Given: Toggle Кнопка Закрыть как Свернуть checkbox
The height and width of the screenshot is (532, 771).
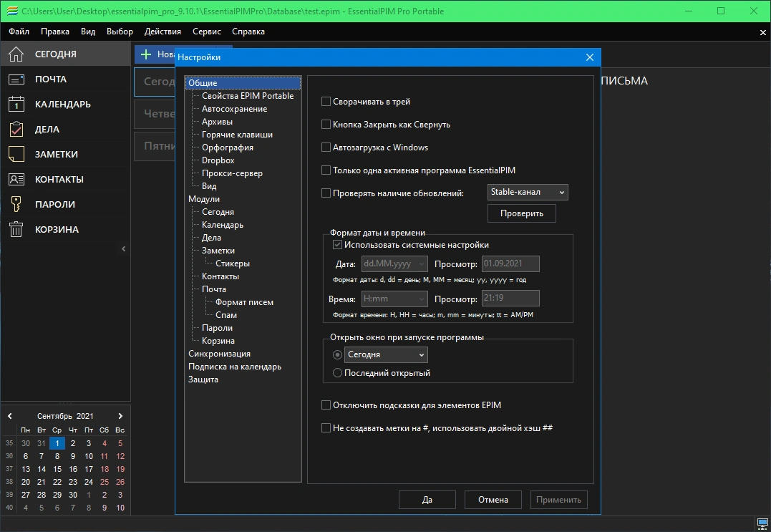Looking at the screenshot, I should pyautogui.click(x=326, y=125).
